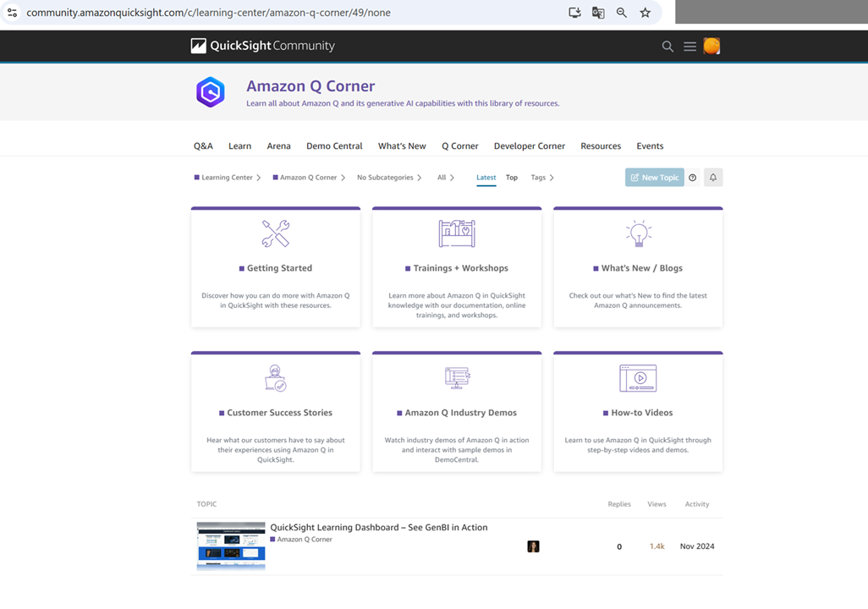Select the Latest tab
This screenshot has height=609, width=868.
pyautogui.click(x=486, y=177)
